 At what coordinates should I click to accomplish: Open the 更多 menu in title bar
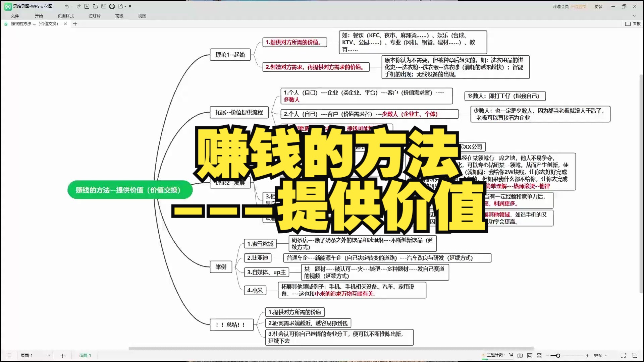(599, 6)
